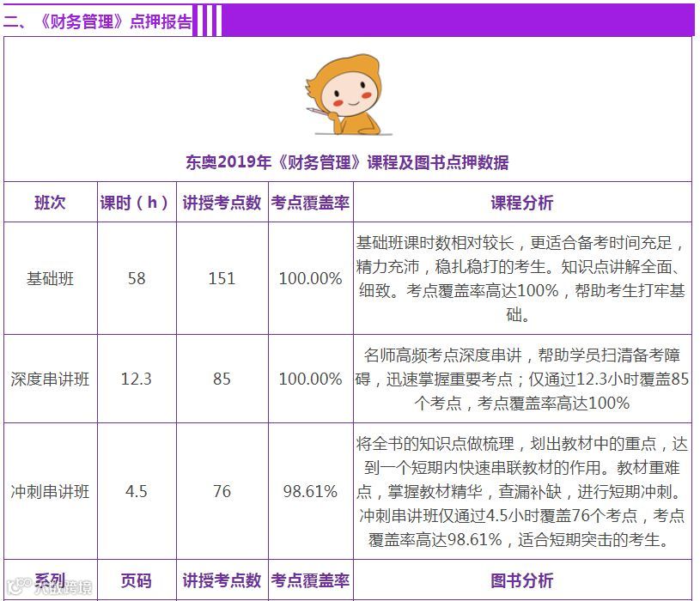The width and height of the screenshot is (700, 601).
Task: Click the 图书分析 column header
Action: coord(522,580)
